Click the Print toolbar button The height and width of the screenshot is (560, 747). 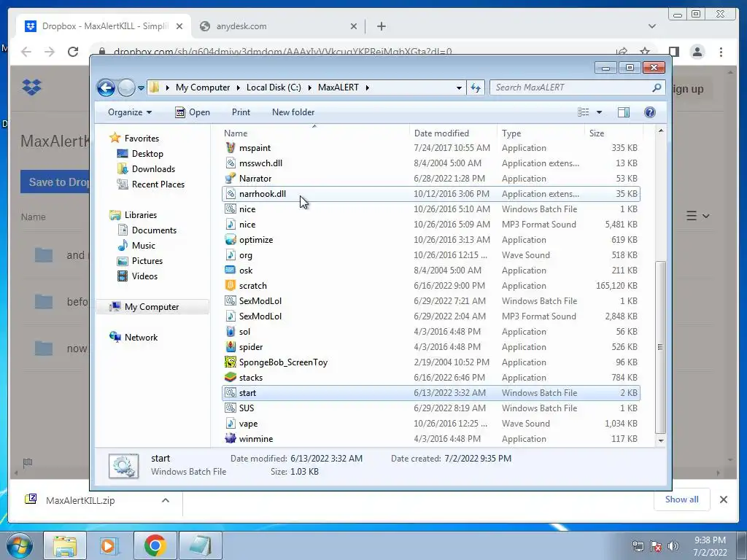241,112
